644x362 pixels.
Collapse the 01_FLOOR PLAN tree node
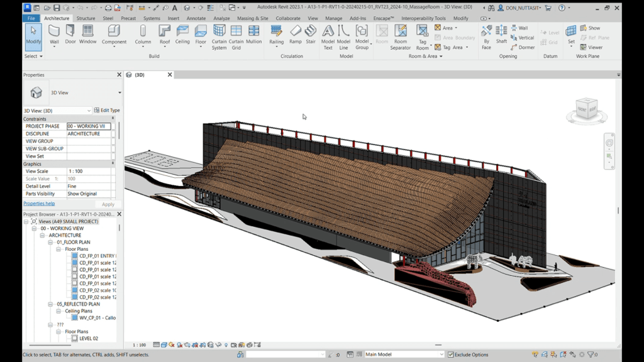52,242
